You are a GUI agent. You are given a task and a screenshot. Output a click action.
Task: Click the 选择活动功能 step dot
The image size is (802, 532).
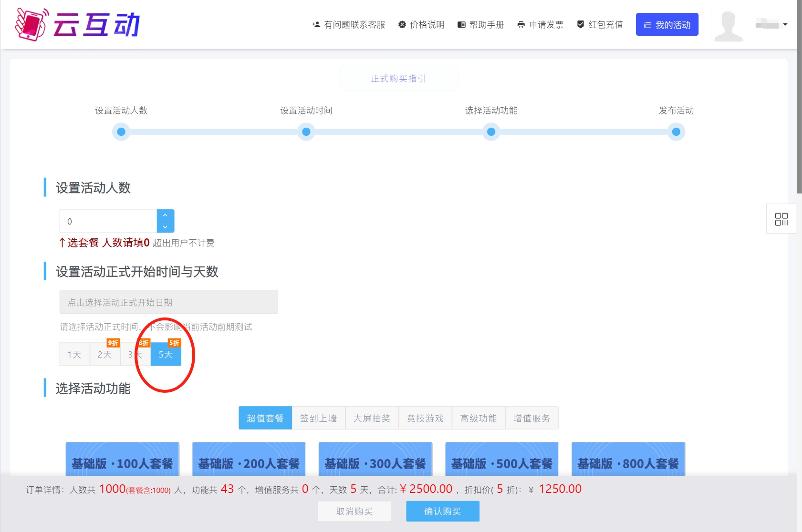[491, 132]
